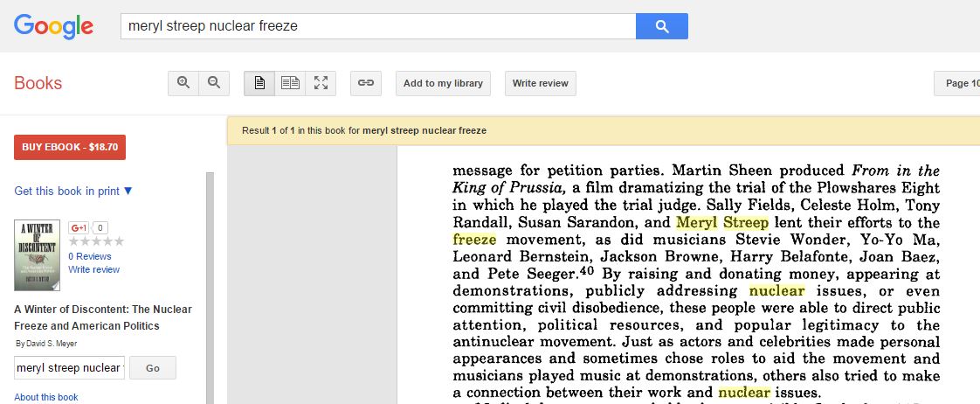Image resolution: width=980 pixels, height=404 pixels.
Task: Click Add to my library
Action: pos(443,83)
